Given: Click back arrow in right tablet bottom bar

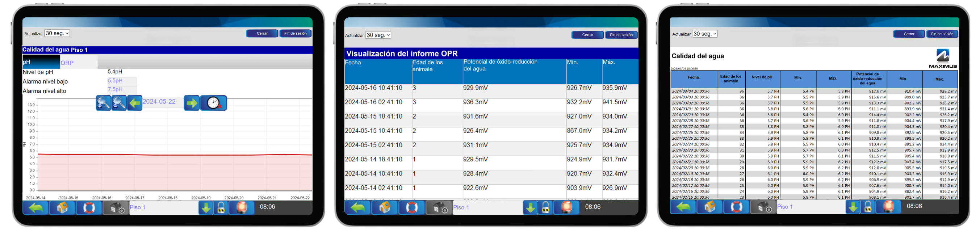Looking at the screenshot, I should tap(683, 207).
